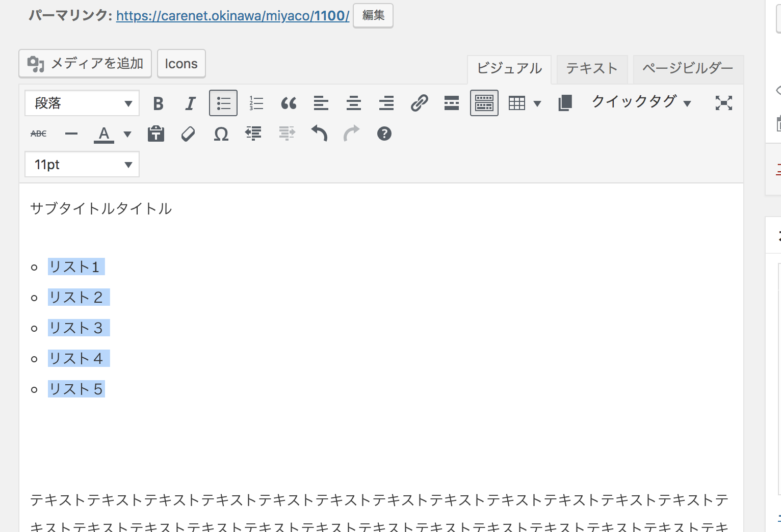Viewport: 781px width, 532px height.
Task: Open the 11pt font size dropdown
Action: pos(82,165)
